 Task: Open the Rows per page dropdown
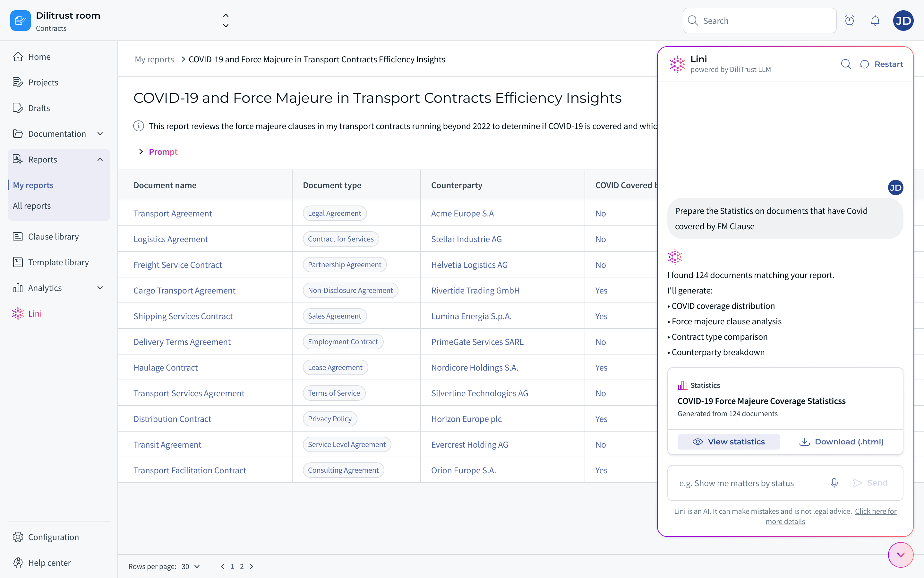click(x=191, y=566)
